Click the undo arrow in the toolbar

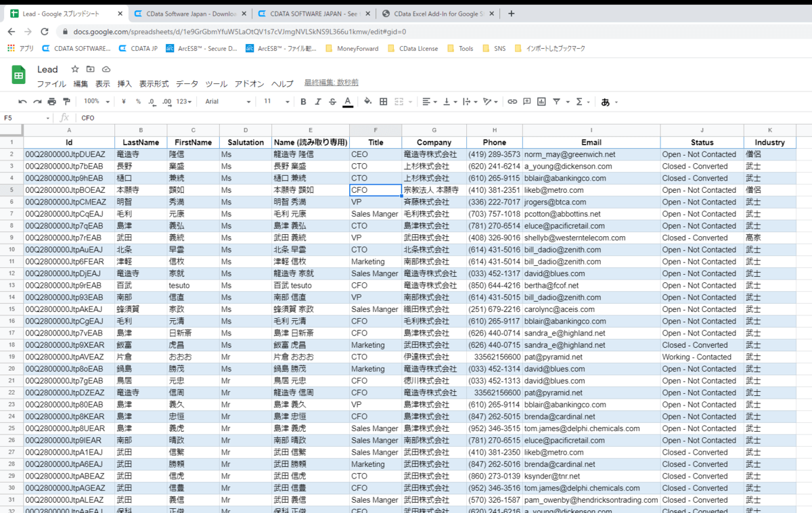[x=22, y=102]
